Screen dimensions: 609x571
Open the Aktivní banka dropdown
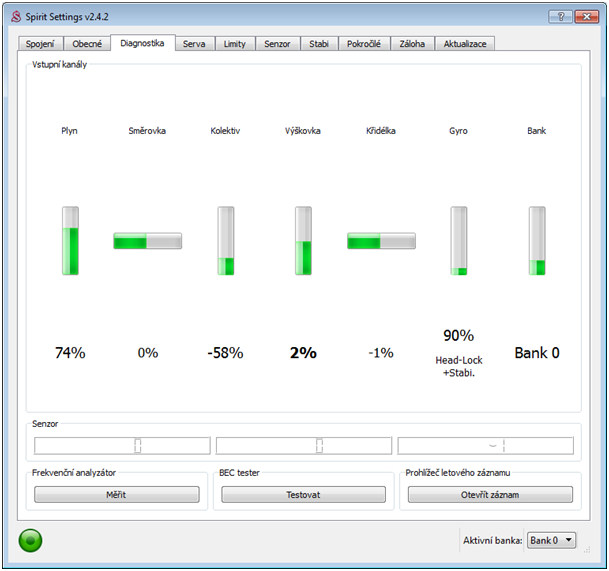[x=551, y=540]
